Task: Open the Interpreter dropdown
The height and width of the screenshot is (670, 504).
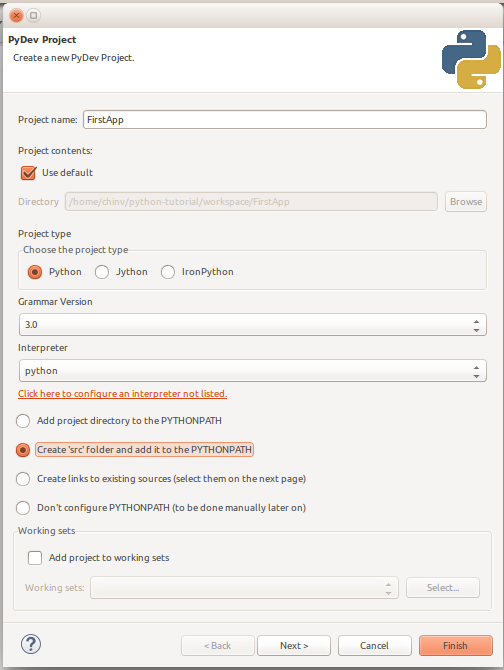Action: (x=252, y=370)
